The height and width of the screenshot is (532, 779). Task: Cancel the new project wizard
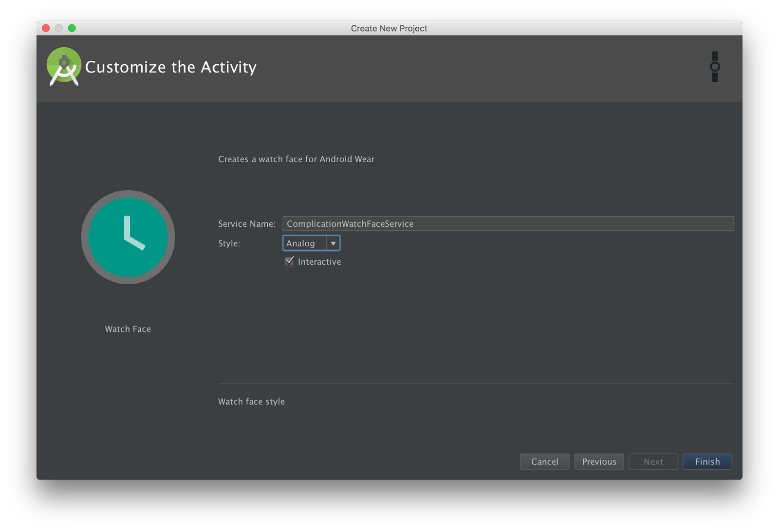pyautogui.click(x=544, y=461)
